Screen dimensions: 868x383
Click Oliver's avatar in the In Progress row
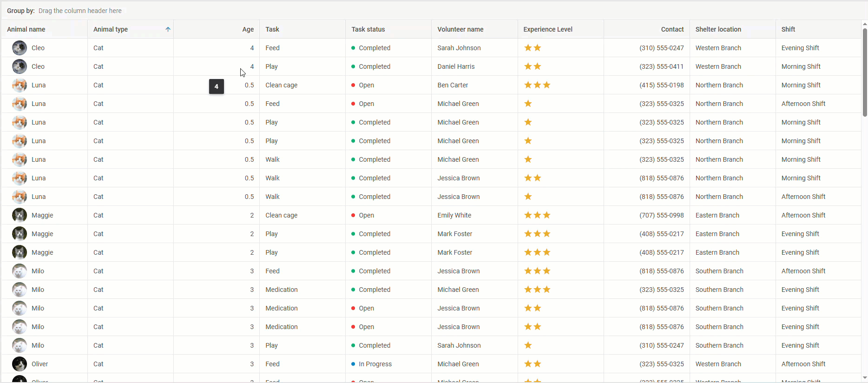click(x=19, y=364)
